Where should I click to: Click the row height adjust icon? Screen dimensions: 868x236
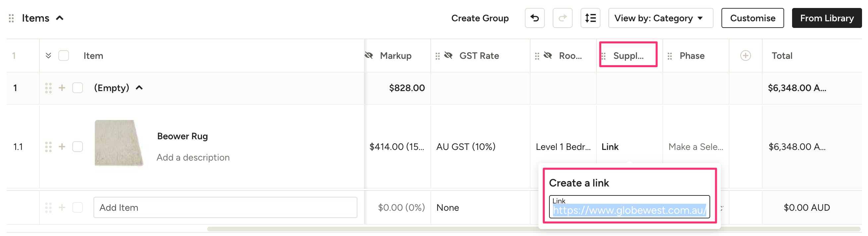(590, 18)
